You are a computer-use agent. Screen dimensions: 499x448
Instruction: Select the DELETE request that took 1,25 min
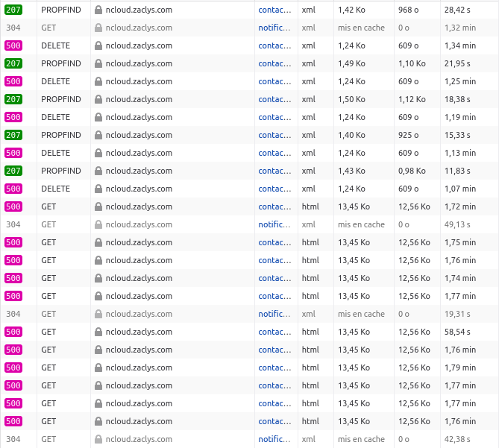click(56, 81)
